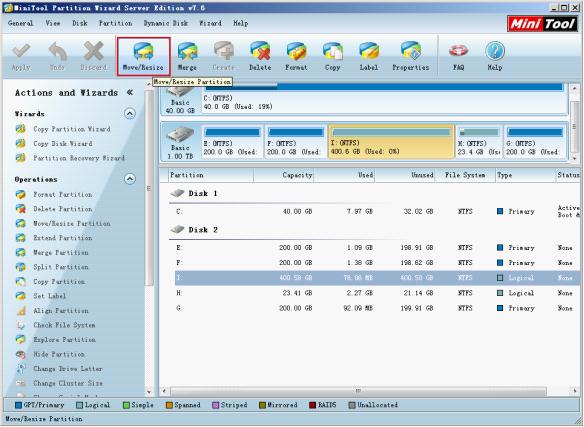Collapse the Actions and Wizards panel

pos(130,92)
